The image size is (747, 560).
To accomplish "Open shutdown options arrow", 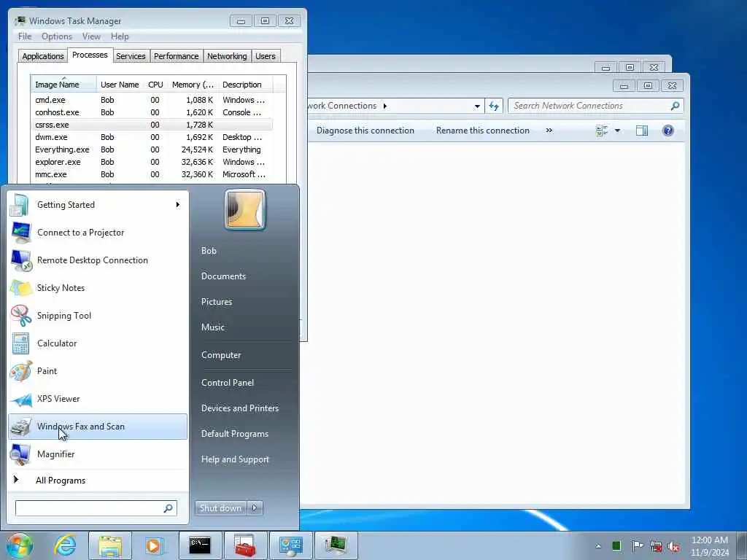I will 255,508.
